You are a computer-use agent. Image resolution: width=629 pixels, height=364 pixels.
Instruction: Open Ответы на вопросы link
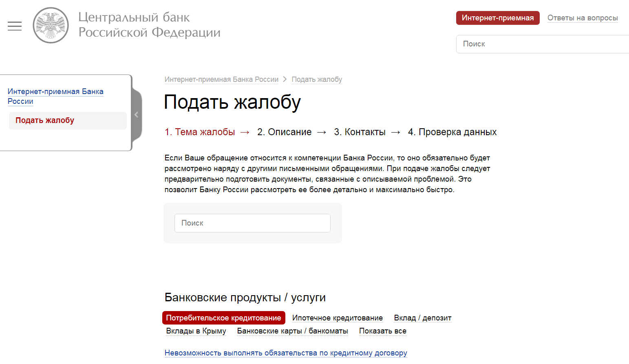[583, 18]
